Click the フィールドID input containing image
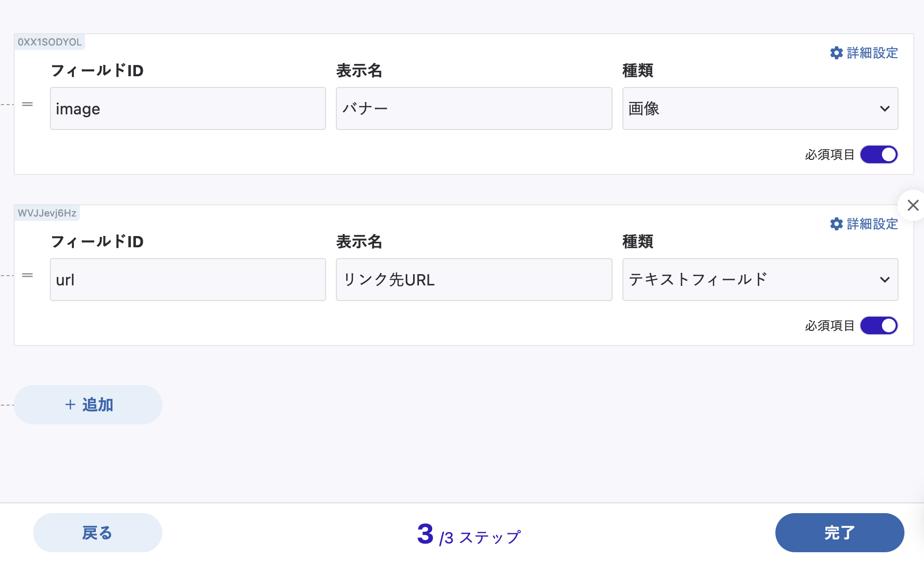The image size is (924, 562). (188, 108)
